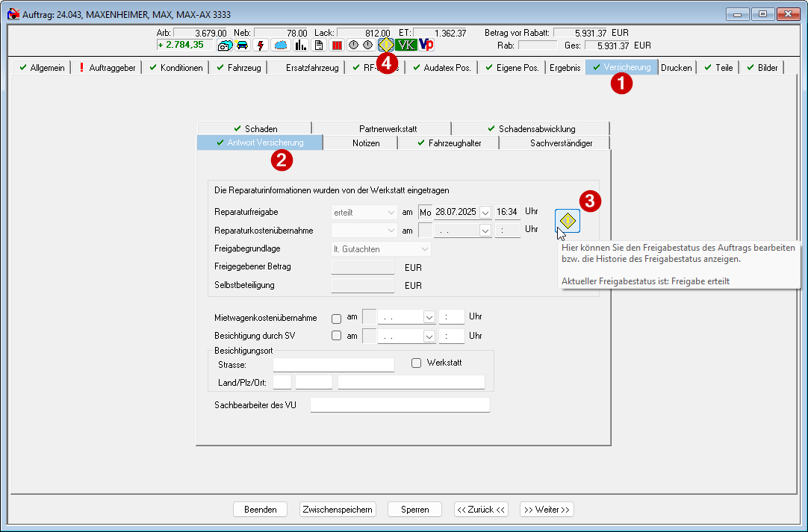Click the Freigegebener Betrag field

pyautogui.click(x=363, y=267)
